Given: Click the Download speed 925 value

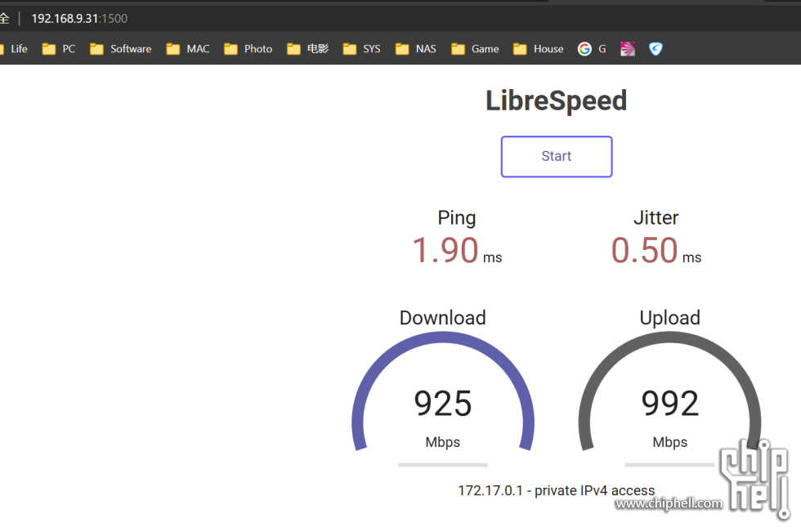Looking at the screenshot, I should 443,404.
